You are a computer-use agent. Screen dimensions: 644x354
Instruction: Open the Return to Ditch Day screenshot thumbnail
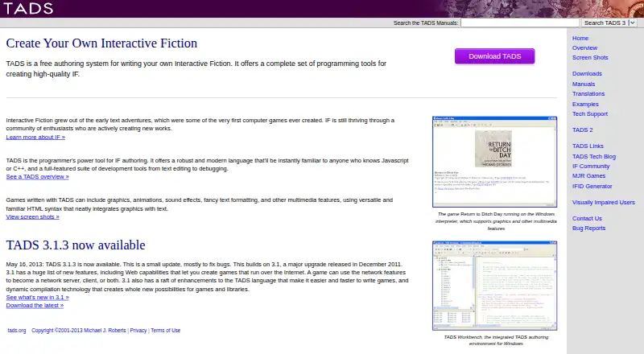click(x=494, y=162)
